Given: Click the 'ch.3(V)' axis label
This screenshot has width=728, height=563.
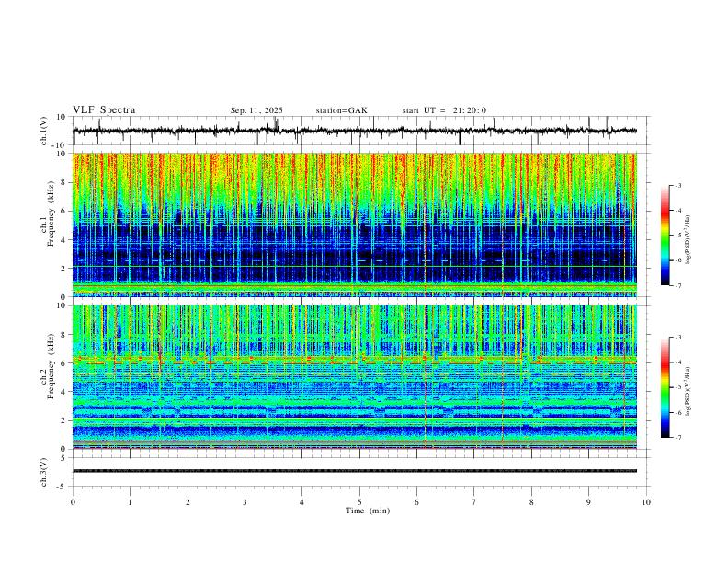Looking at the screenshot, I should (x=44, y=472).
